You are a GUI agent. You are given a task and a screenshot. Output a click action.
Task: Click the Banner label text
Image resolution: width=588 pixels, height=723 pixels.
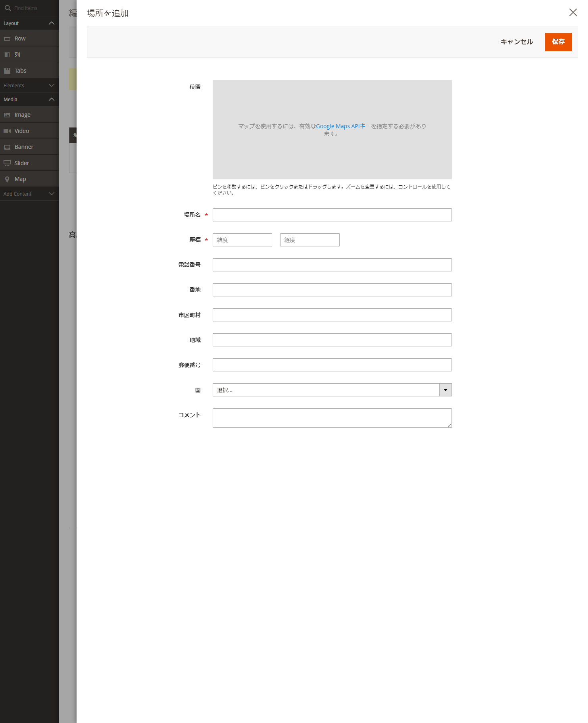click(24, 147)
